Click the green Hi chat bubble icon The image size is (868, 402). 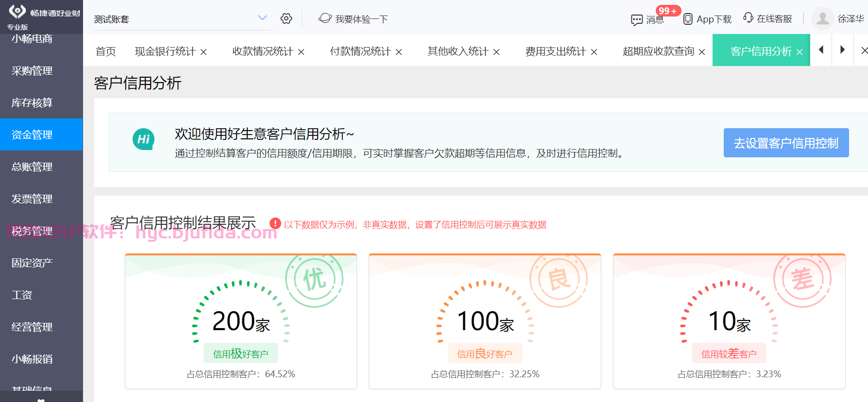(x=143, y=139)
